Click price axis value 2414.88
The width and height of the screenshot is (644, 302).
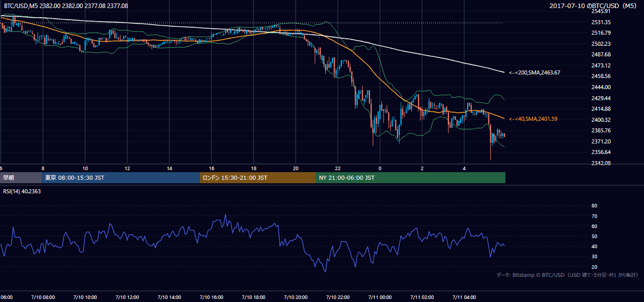tap(601, 109)
